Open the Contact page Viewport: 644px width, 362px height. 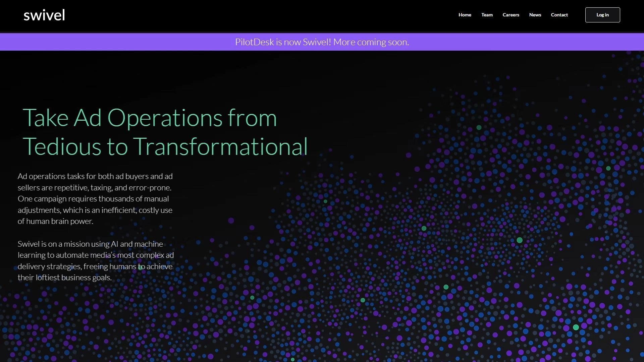(x=559, y=15)
